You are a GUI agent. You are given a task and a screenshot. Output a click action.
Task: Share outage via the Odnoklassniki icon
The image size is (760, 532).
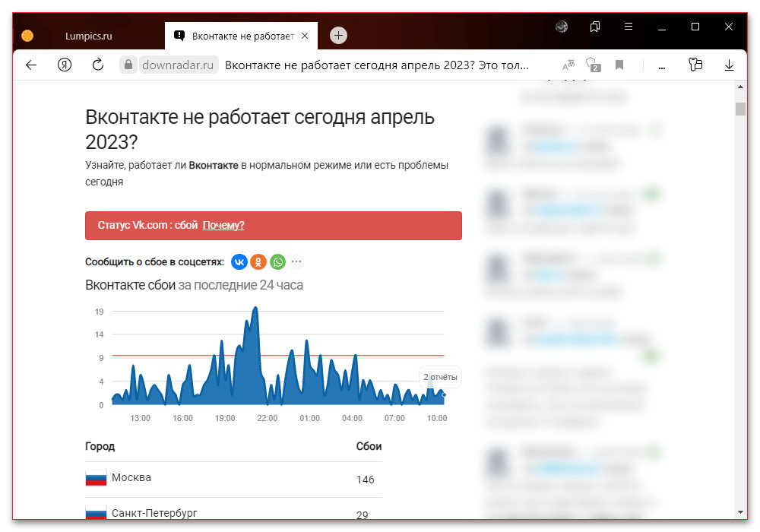(x=258, y=262)
